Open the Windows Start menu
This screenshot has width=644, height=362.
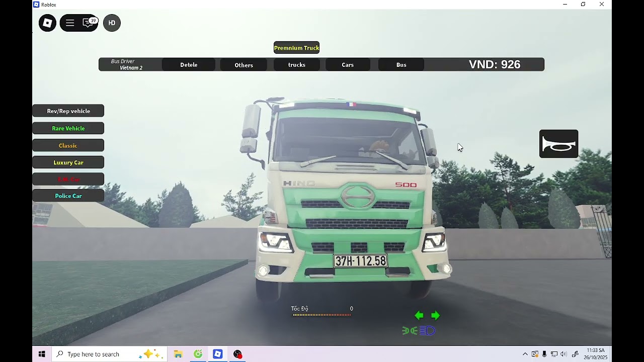42,354
